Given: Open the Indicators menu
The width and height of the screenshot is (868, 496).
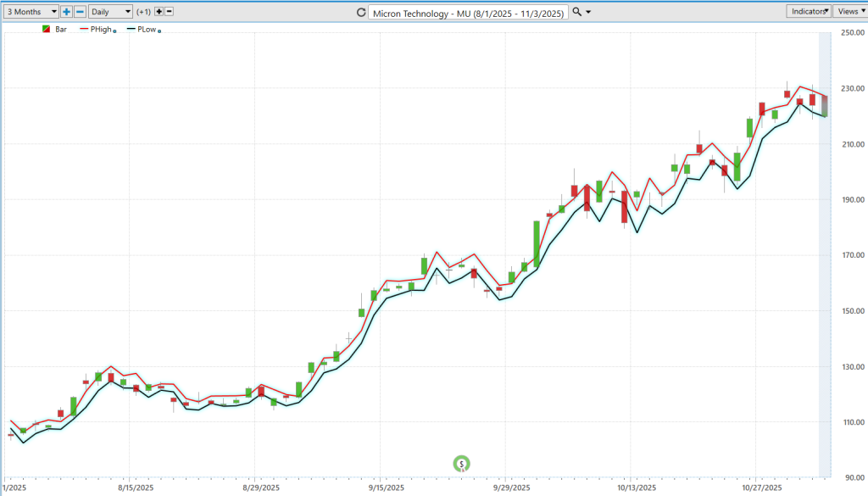Looking at the screenshot, I should pos(809,11).
